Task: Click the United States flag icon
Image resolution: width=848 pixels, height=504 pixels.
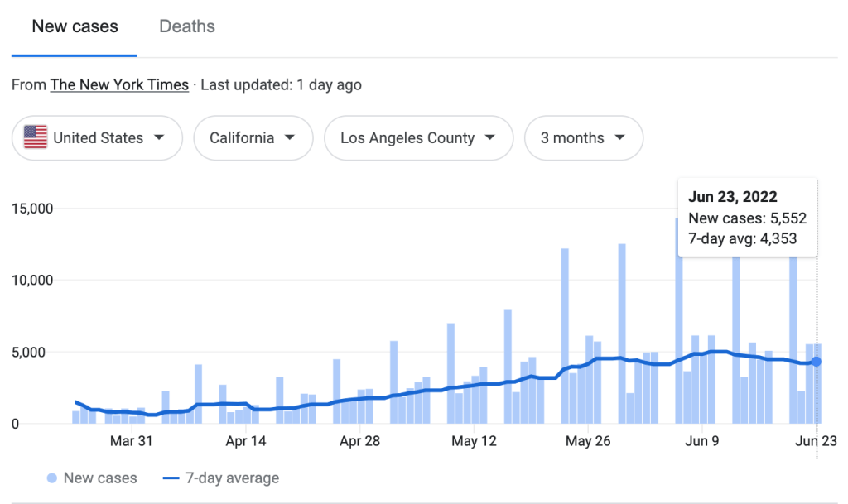Action: tap(36, 138)
